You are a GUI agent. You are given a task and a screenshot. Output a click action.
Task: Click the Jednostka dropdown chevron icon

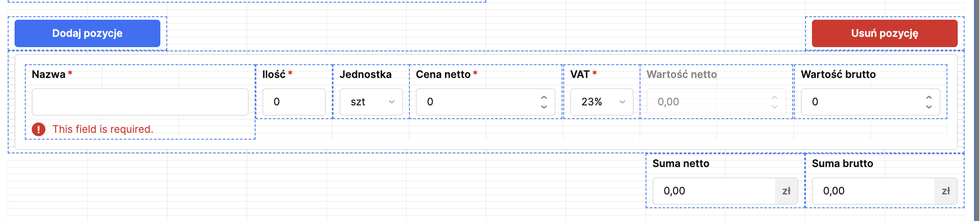(392, 102)
